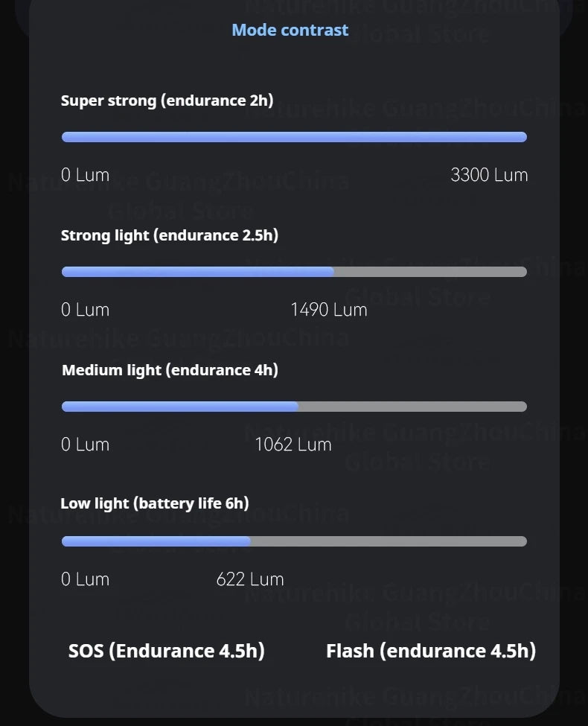The width and height of the screenshot is (588, 726).
Task: Click the Mode contrast heading
Action: (x=290, y=31)
